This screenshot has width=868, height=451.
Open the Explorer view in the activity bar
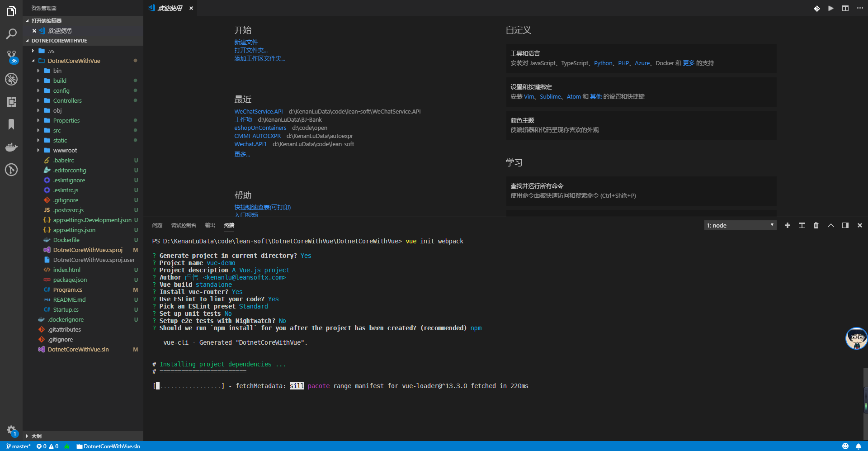(x=11, y=11)
